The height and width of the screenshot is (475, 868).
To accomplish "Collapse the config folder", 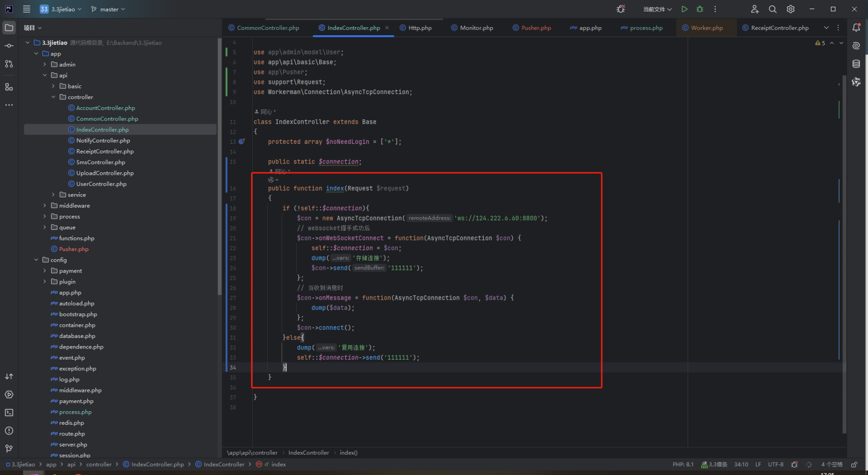I will [36, 260].
